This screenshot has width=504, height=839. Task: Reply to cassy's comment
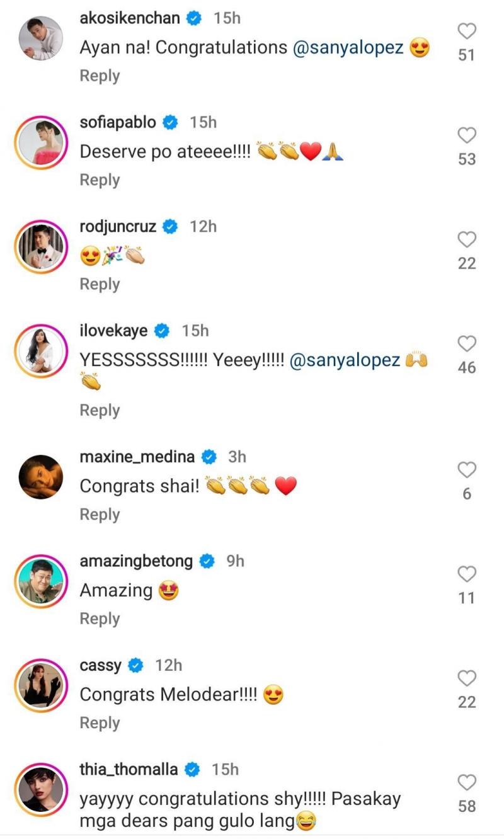(x=100, y=723)
